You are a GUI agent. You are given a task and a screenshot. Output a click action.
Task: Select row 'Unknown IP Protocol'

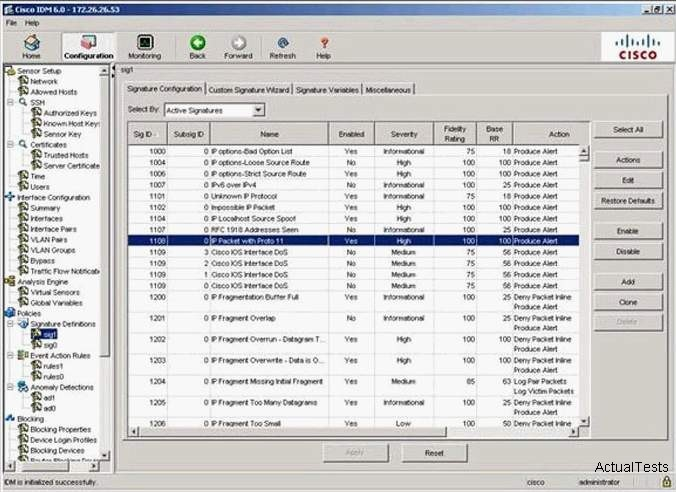(x=354, y=196)
